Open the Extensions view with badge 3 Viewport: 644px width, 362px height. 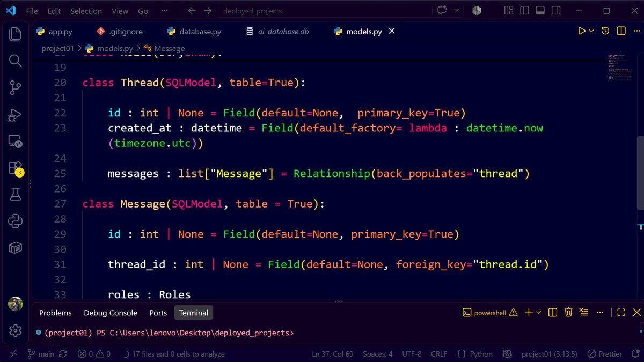pyautogui.click(x=16, y=168)
